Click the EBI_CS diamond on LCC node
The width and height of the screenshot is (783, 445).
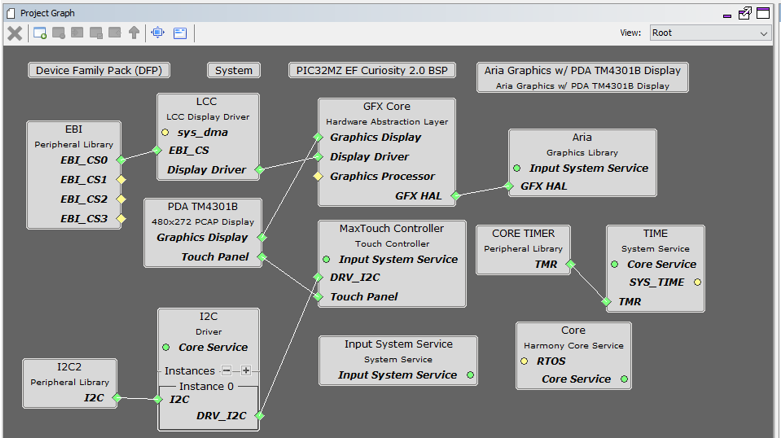click(x=157, y=150)
